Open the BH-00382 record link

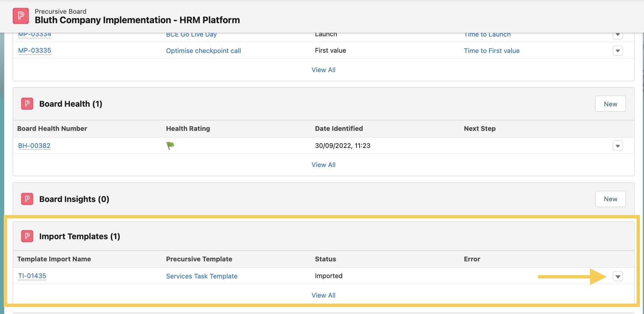(34, 146)
